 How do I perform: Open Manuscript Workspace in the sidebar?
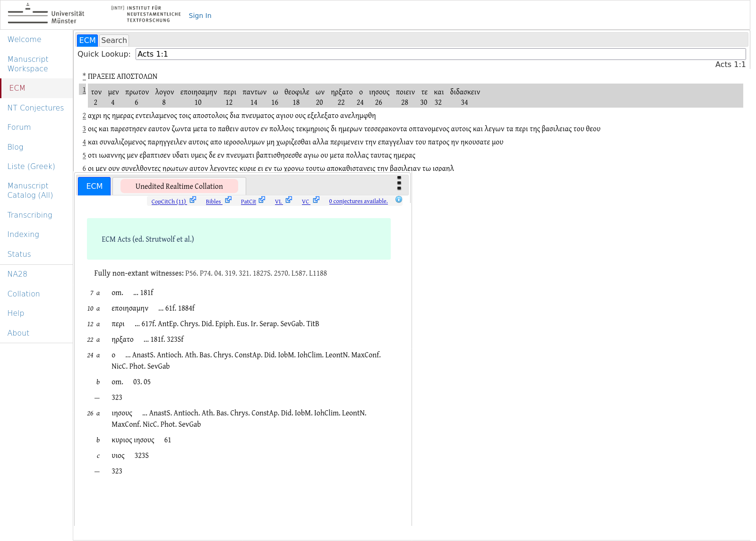pos(28,64)
